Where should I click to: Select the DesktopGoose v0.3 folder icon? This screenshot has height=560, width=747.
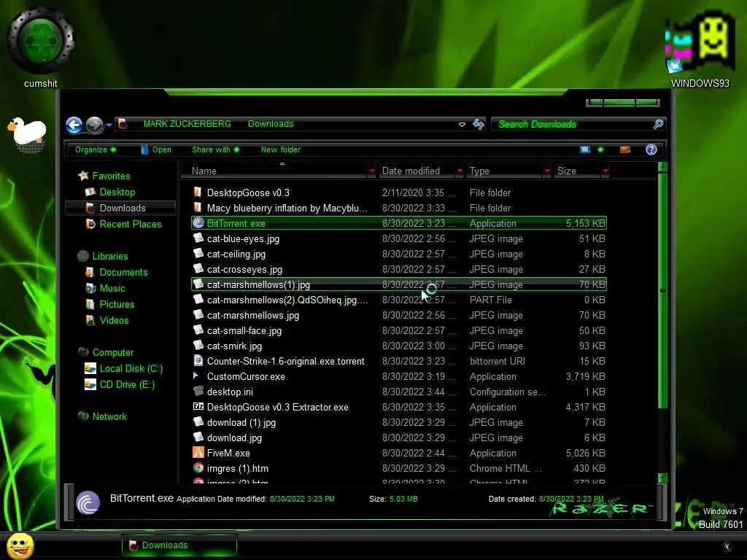click(x=198, y=192)
